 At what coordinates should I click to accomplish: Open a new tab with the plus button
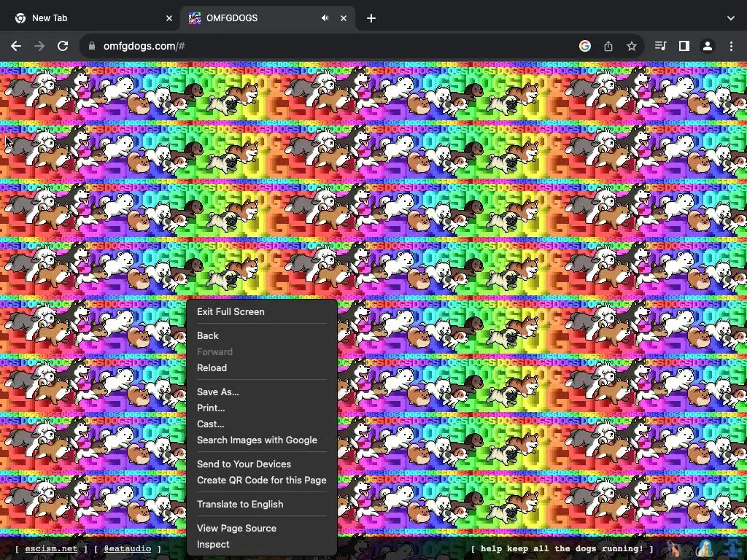click(371, 18)
